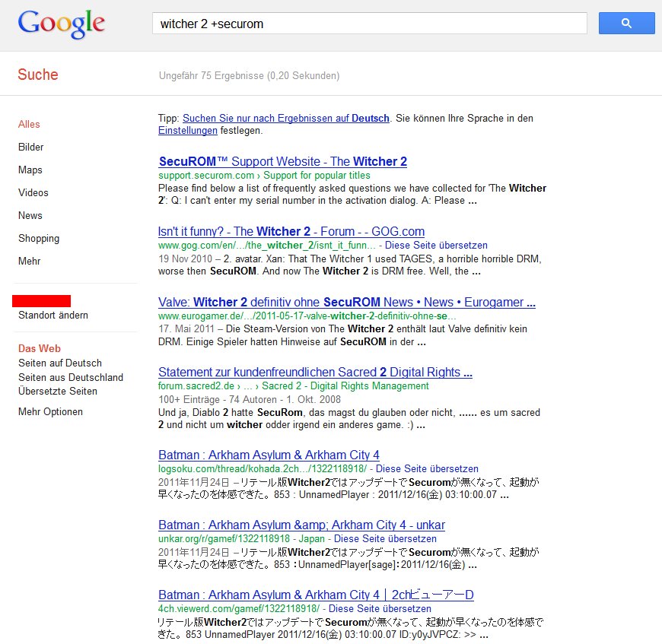Screen dimensions: 662x644
Task: Open Batman Arkham City 4 - unkar result
Action: tap(301, 525)
